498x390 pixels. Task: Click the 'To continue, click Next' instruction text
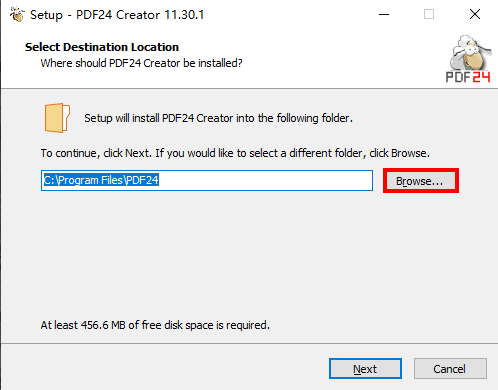point(235,153)
